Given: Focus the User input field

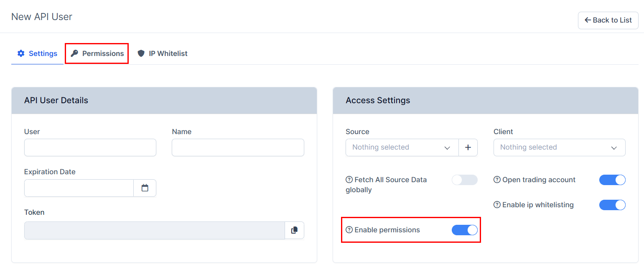Looking at the screenshot, I should coord(90,147).
